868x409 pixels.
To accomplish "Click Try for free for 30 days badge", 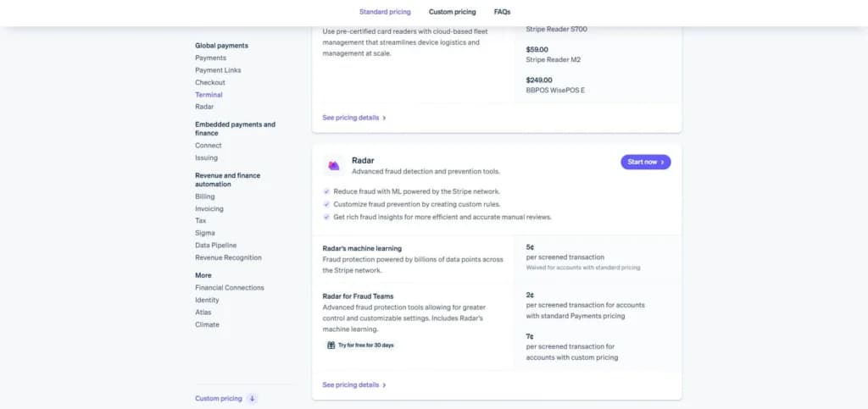I will click(x=360, y=345).
